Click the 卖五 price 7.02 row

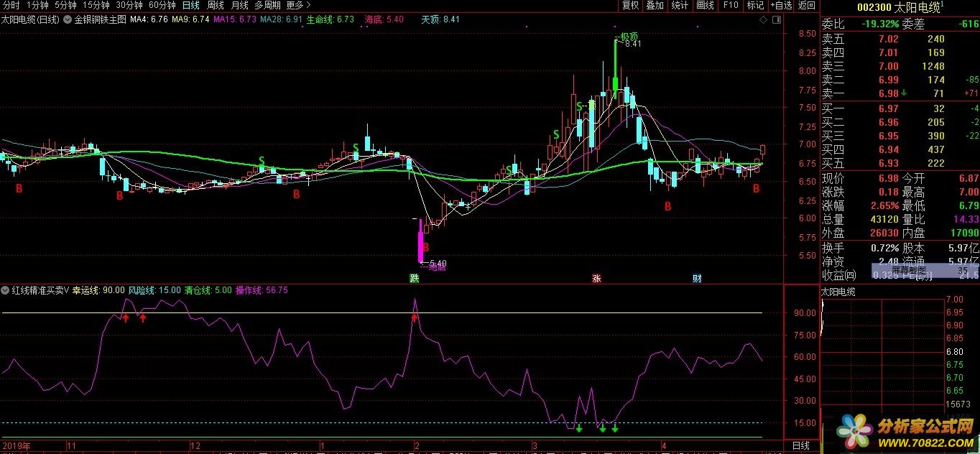pyautogui.click(x=900, y=39)
